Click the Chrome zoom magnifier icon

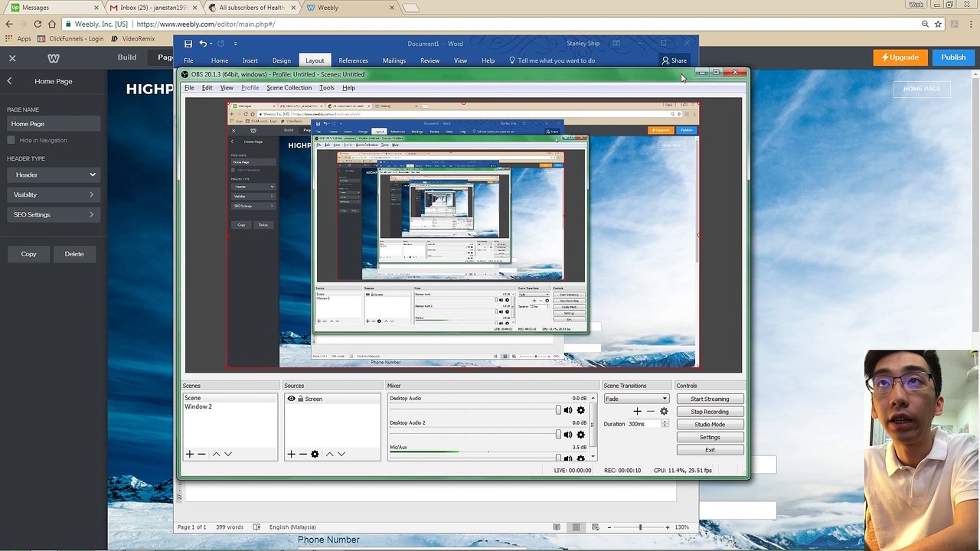(925, 24)
